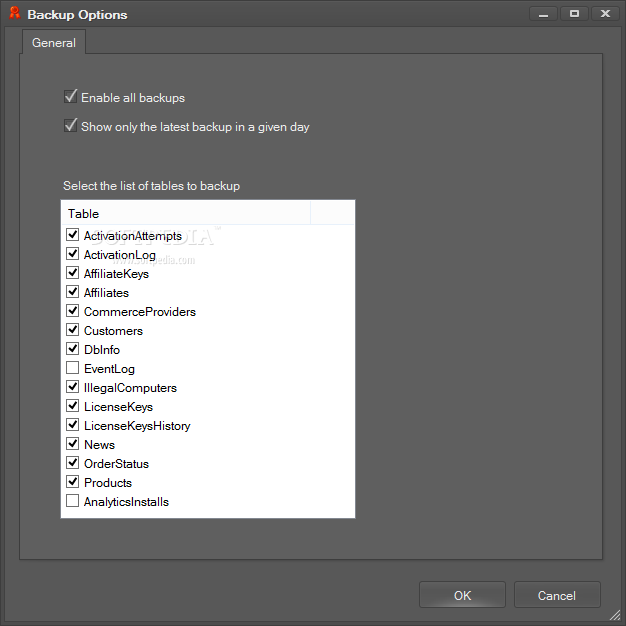Confirm settings with the OK button
The image size is (626, 626).
(462, 595)
